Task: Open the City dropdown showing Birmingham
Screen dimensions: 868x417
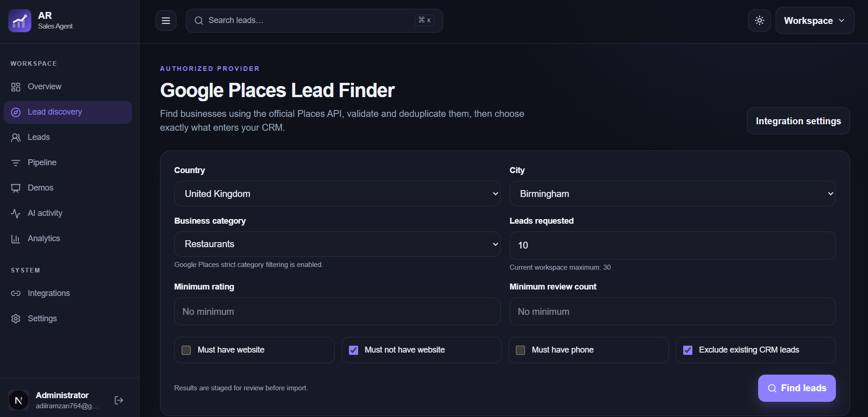Action: [x=673, y=194]
